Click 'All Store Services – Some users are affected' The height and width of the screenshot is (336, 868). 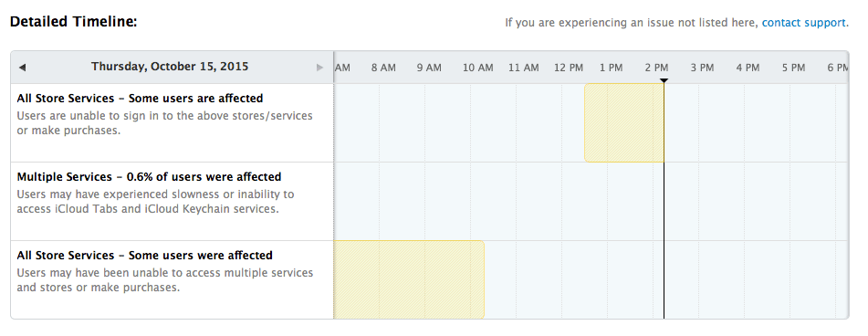(x=140, y=99)
